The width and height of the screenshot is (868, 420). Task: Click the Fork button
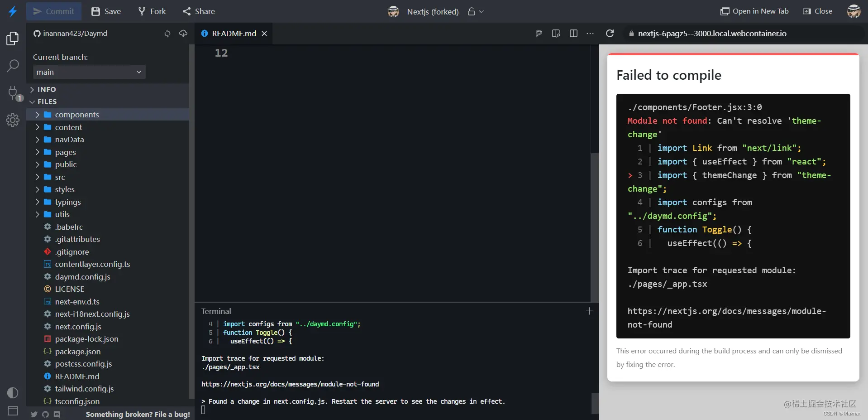point(152,11)
